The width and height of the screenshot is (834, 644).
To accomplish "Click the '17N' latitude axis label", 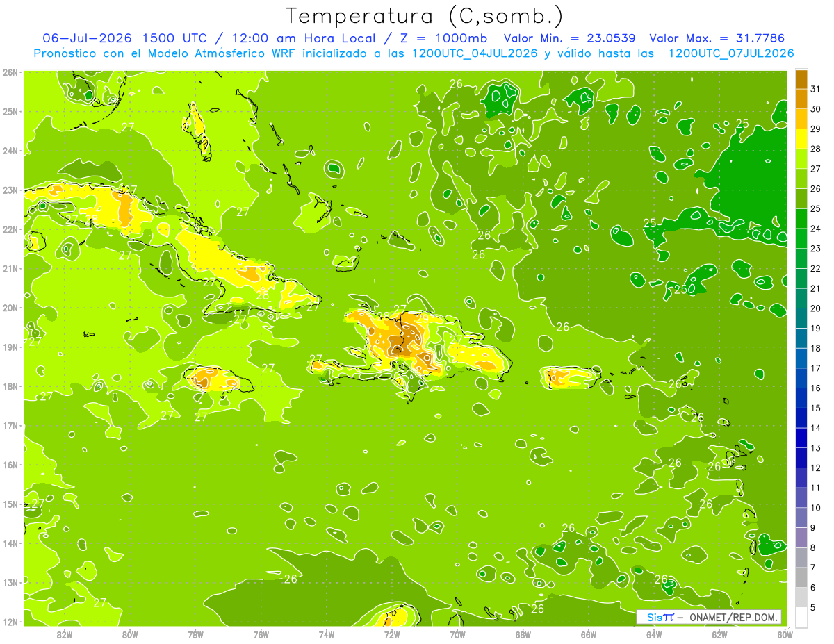I will 10,425.
